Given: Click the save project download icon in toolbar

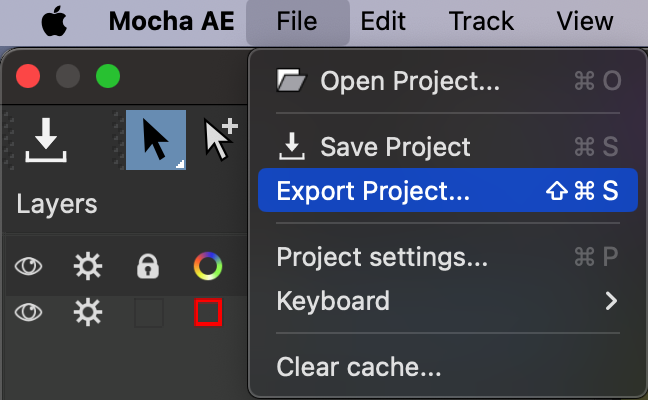Looking at the screenshot, I should pyautogui.click(x=45, y=139).
